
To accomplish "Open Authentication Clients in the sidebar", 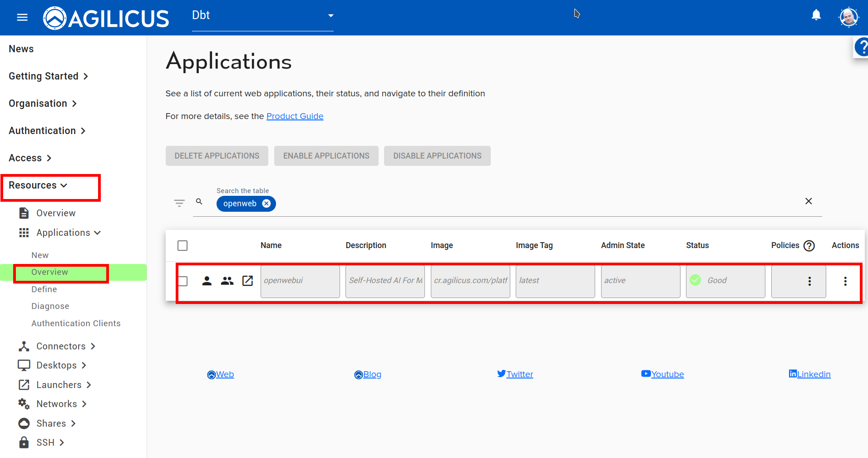I will pos(76,324).
